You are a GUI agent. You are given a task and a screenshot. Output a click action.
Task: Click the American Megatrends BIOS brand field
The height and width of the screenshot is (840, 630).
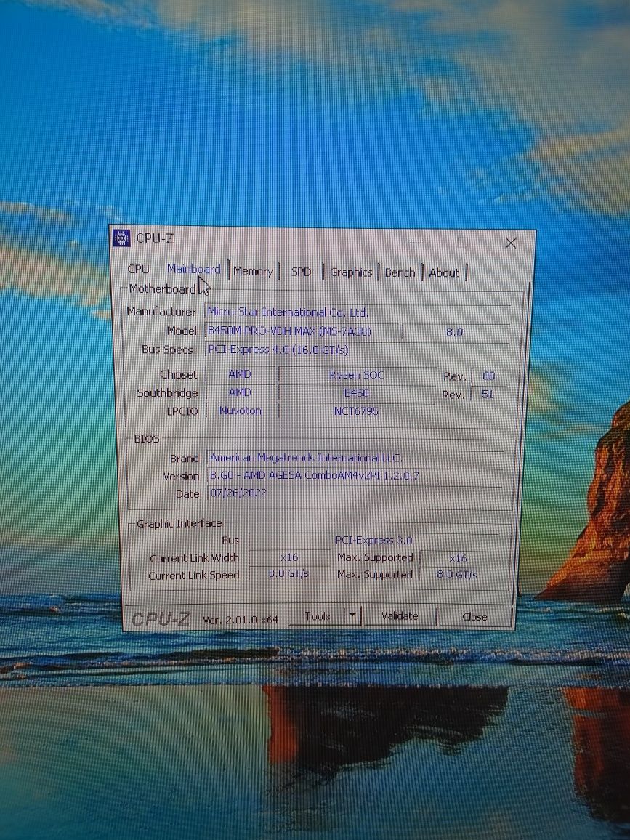point(356,458)
